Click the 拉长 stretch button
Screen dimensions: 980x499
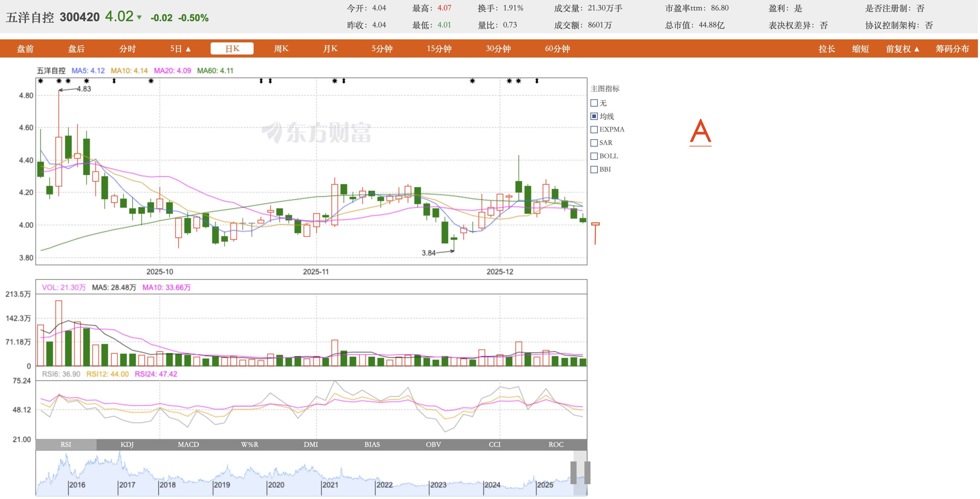pyautogui.click(x=827, y=49)
